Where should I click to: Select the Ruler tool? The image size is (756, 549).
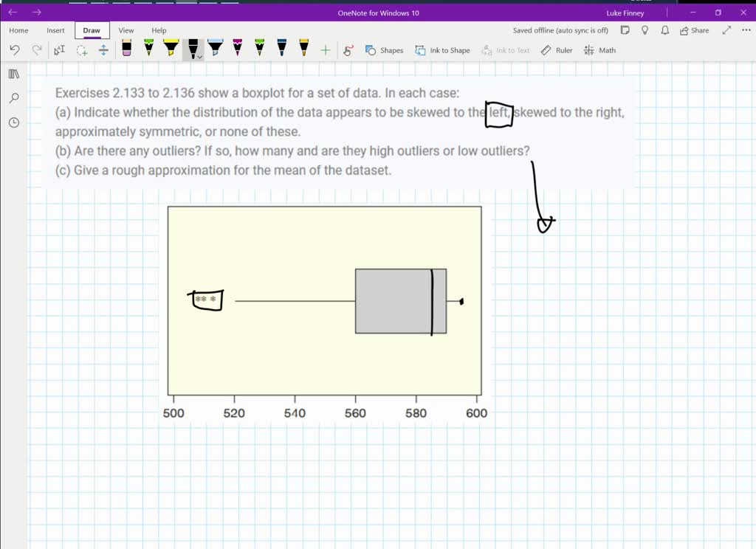556,50
